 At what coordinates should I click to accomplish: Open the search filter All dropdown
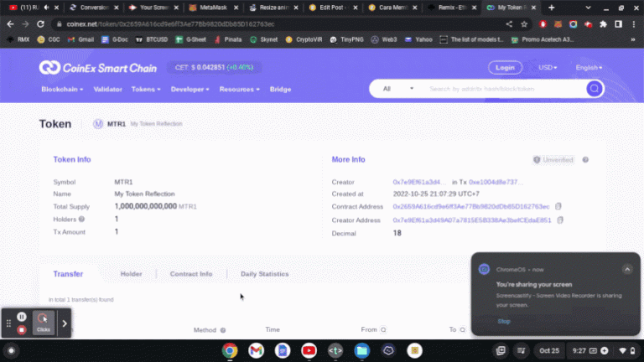click(x=398, y=88)
